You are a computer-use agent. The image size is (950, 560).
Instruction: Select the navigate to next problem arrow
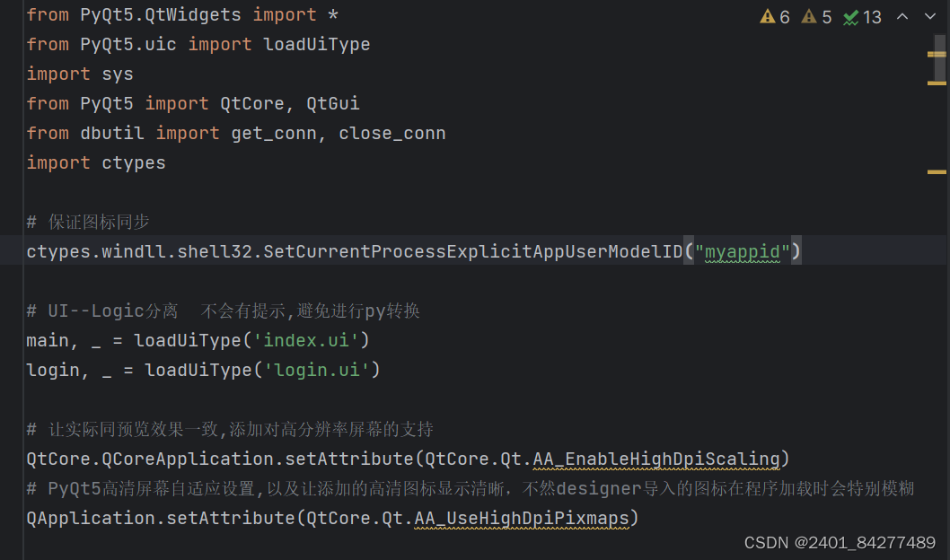[930, 15]
